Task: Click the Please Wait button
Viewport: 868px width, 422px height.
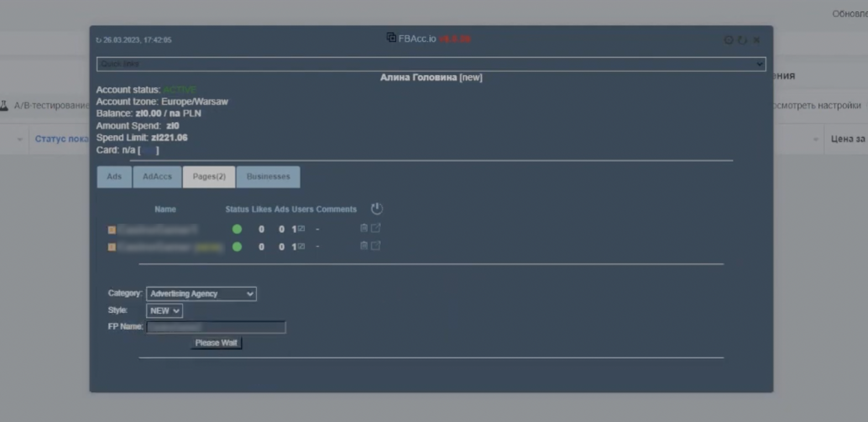Action: 216,343
